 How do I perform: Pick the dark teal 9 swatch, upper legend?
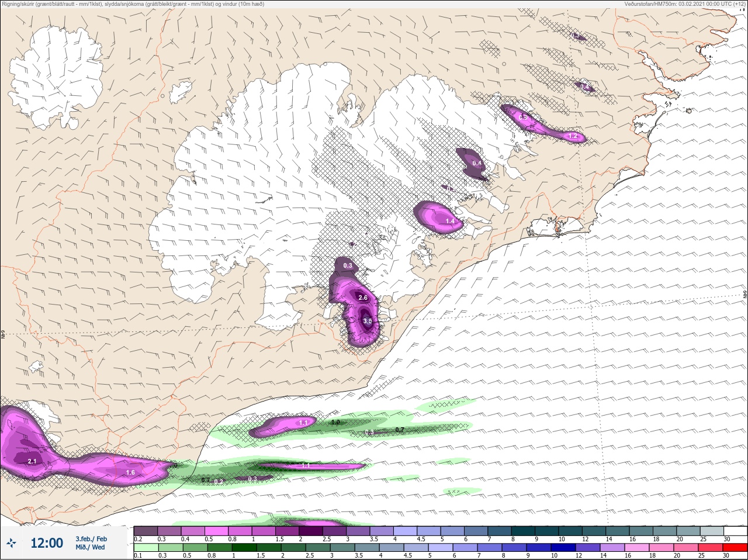tap(546, 531)
